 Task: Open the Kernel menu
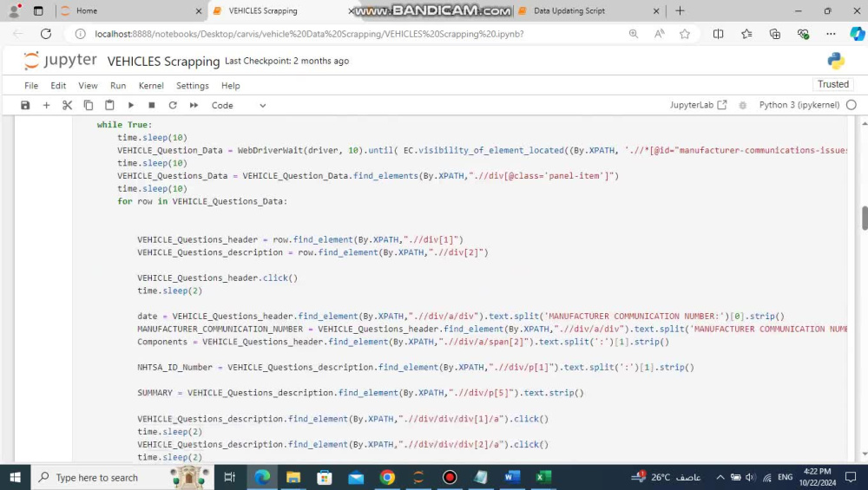tap(151, 86)
